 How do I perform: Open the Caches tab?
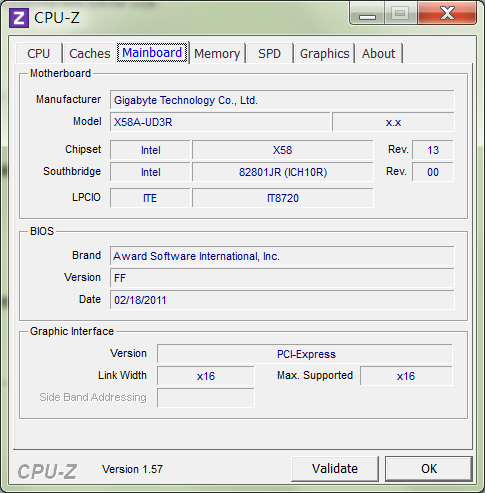click(x=90, y=53)
